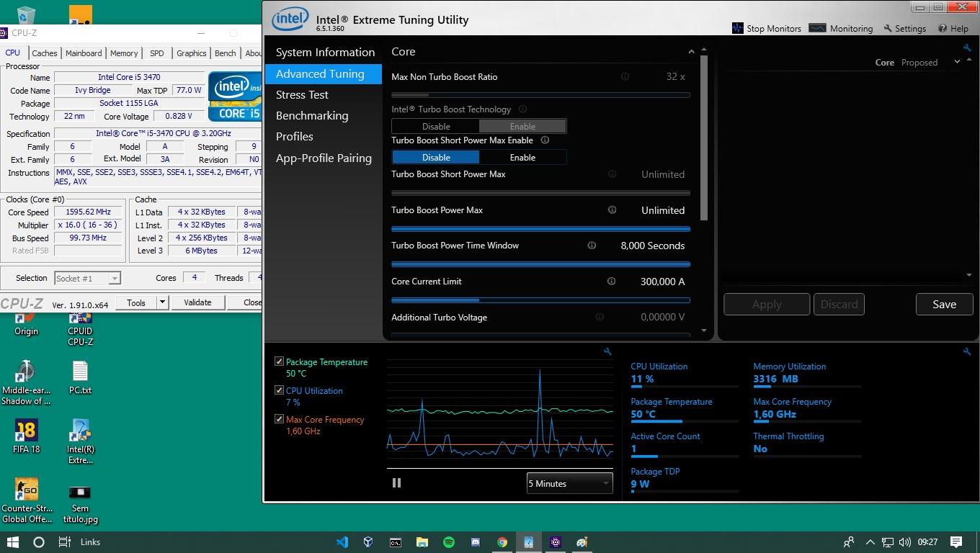Click the Max Non Turbo Boost Ratio slider
The image size is (980, 553).
coord(540,94)
